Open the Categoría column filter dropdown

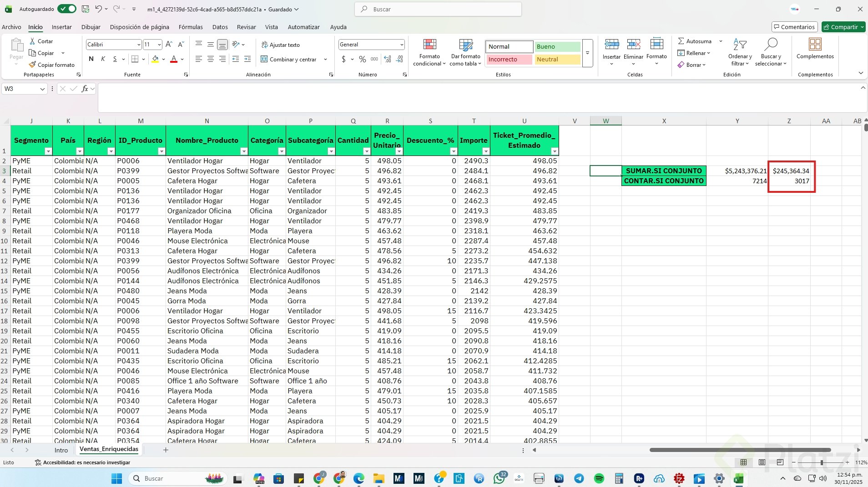(x=282, y=151)
